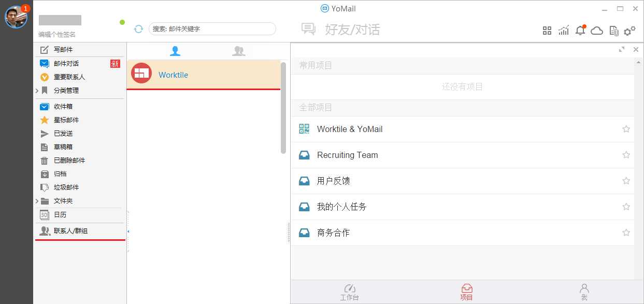Click the contact list scrollbar
Viewport: 644px width, 304px height.
[283, 108]
